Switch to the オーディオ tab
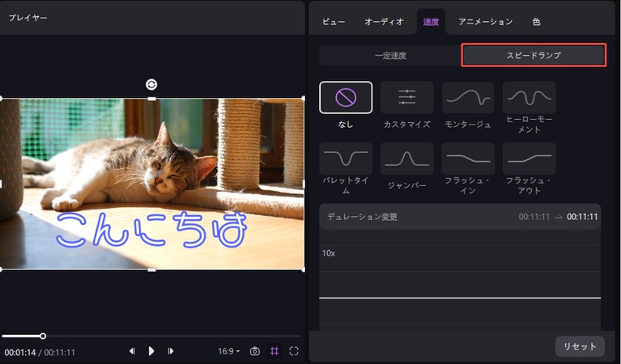The width and height of the screenshot is (621, 364). point(384,22)
